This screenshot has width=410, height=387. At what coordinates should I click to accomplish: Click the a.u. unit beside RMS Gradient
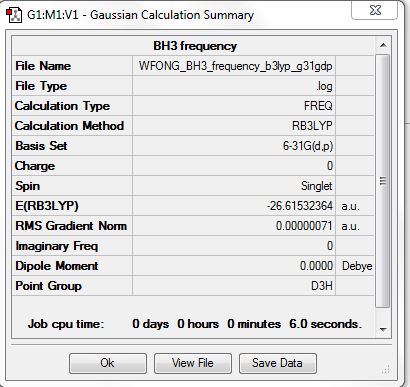pyautogui.click(x=350, y=226)
